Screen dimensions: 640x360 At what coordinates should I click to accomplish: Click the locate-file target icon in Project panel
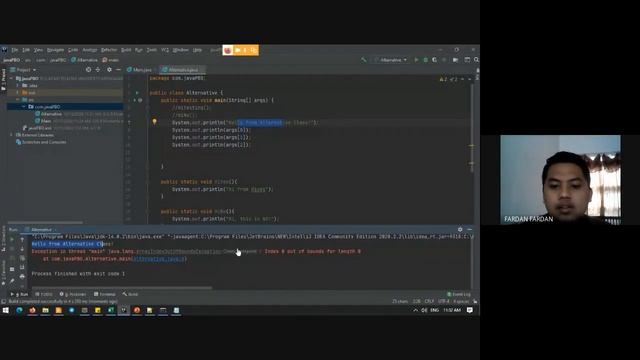coord(88,70)
